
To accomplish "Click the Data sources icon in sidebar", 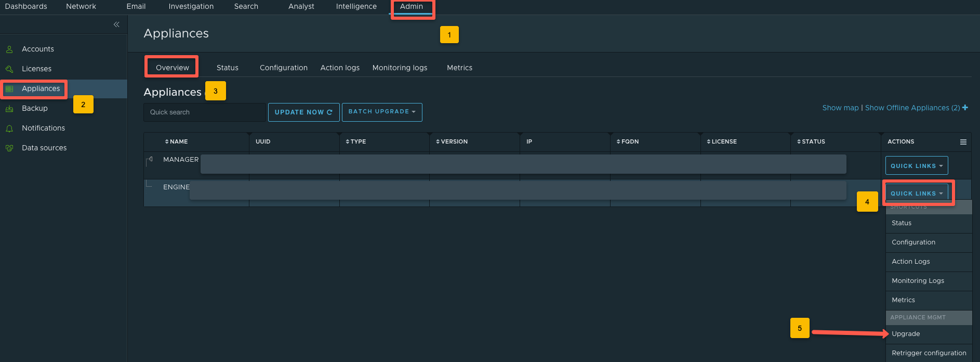I will (x=9, y=148).
